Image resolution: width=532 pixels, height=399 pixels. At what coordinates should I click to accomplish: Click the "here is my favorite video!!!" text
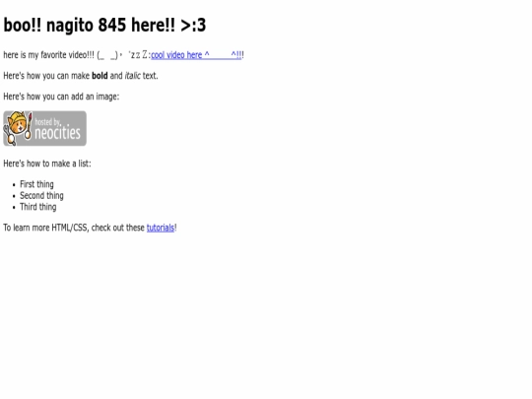tap(49, 55)
